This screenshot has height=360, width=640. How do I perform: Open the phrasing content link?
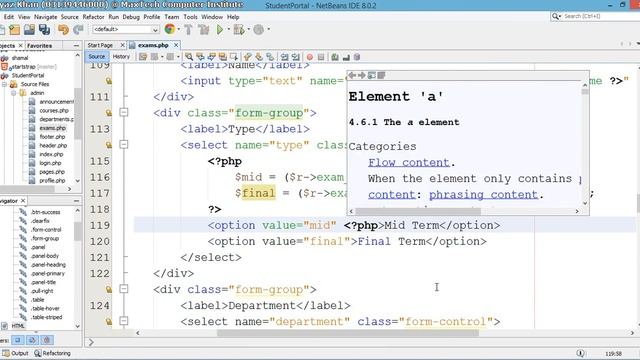483,195
